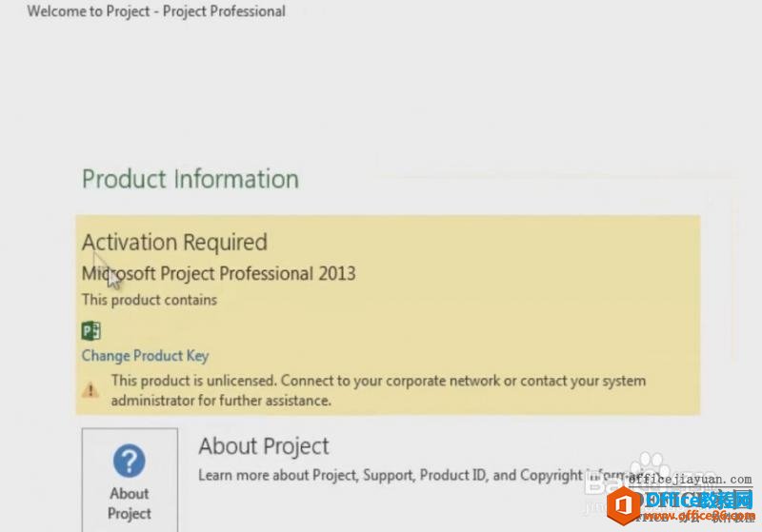Click Microsoft Project Professional 2013 text
762x532 pixels.
(219, 274)
